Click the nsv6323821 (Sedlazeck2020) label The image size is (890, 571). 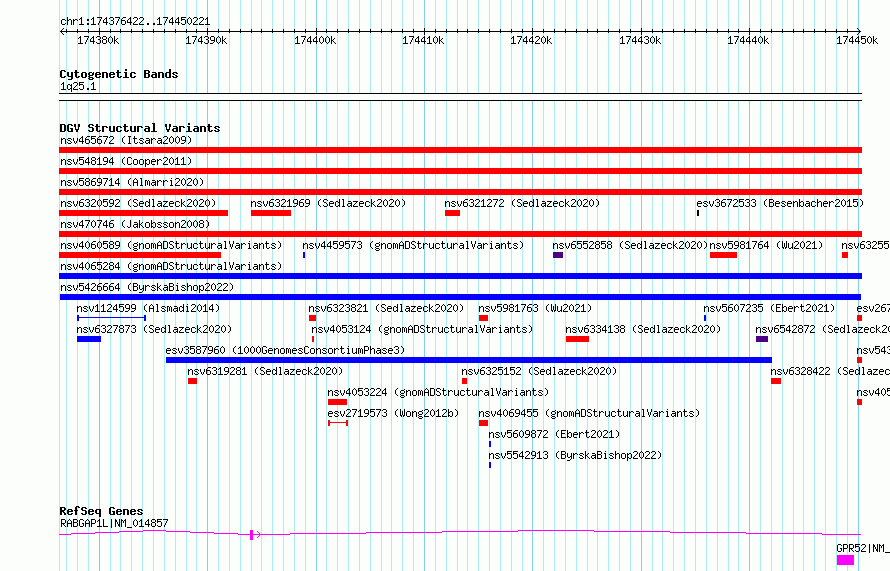(386, 308)
